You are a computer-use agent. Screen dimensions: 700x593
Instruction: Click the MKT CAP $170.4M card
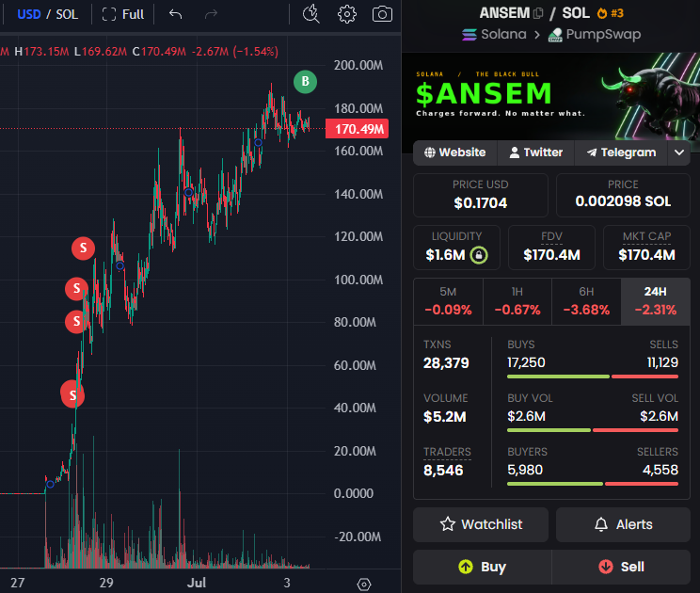click(646, 248)
